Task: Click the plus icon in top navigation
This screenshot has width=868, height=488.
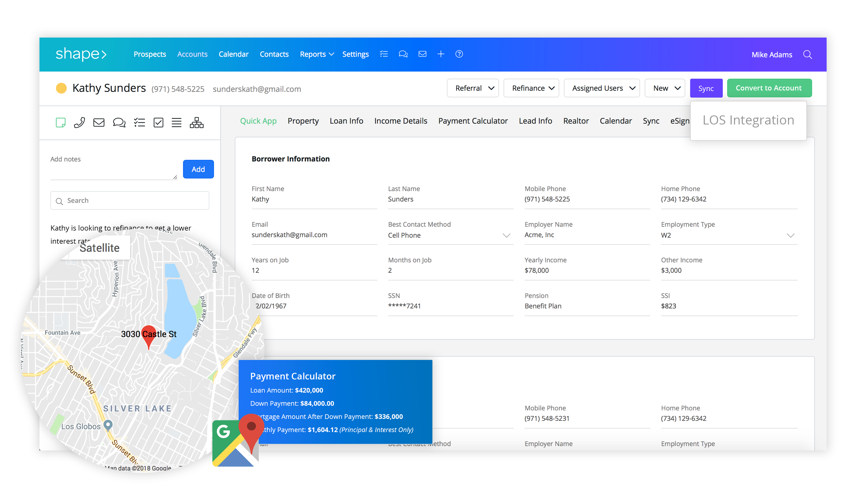Action: pyautogui.click(x=441, y=54)
